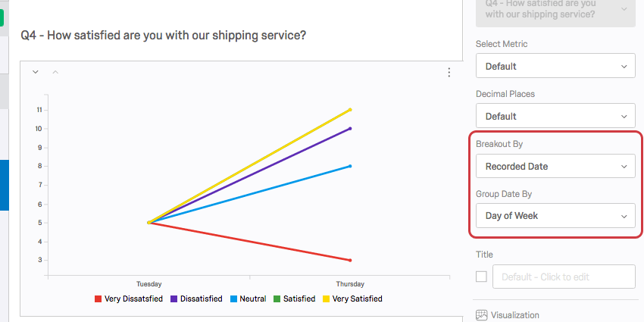Screen dimensions: 644x322
Task: Open the Select Metric dropdown
Action: pos(555,67)
